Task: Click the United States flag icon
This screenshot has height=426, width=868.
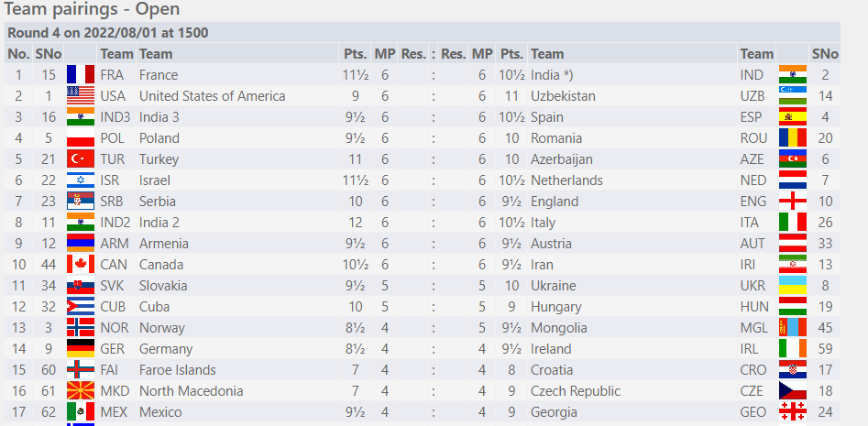Action: tap(81, 96)
